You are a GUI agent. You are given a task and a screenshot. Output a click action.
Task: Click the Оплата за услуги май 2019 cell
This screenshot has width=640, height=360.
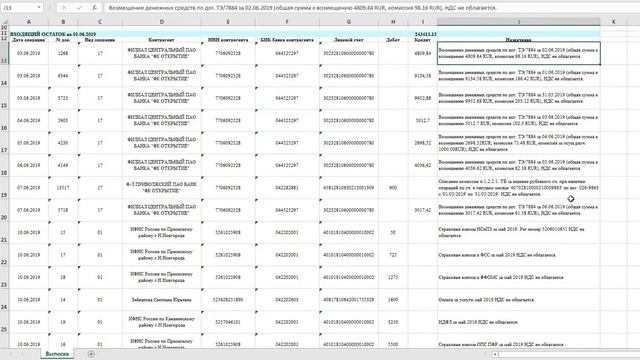click(x=519, y=300)
